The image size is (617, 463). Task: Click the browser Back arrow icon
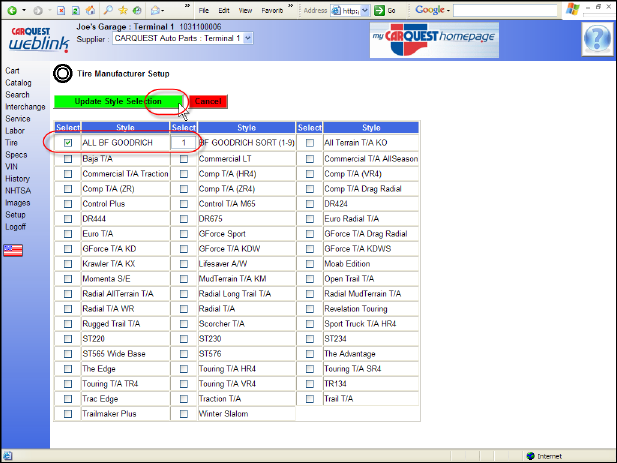tap(12, 10)
